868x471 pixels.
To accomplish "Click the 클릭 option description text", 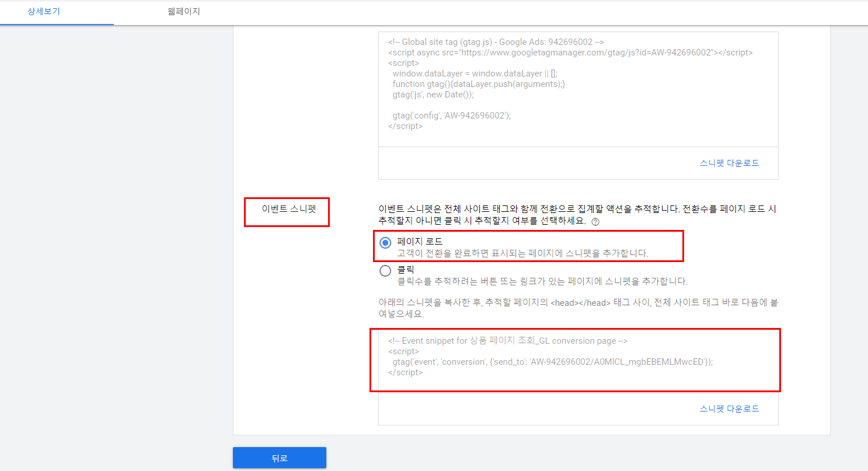I will click(x=542, y=282).
